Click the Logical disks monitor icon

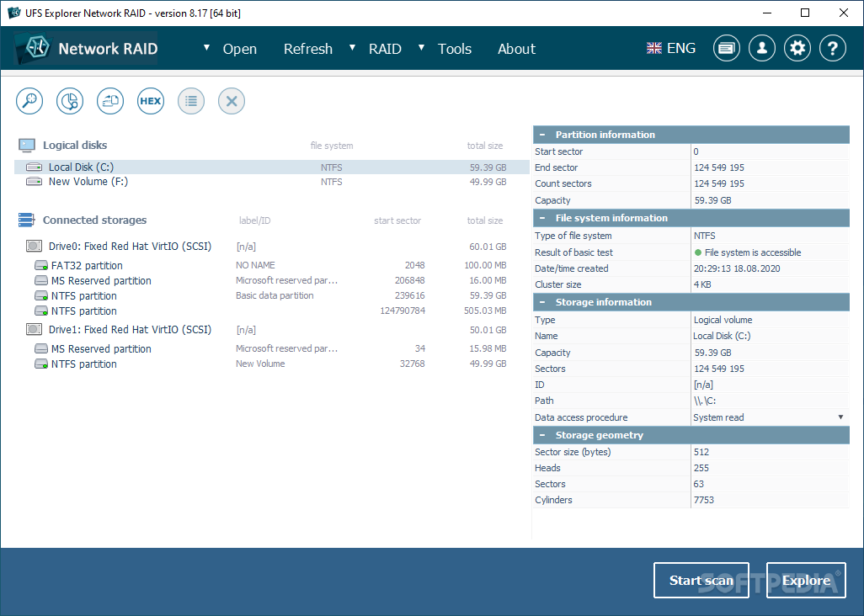pos(27,146)
